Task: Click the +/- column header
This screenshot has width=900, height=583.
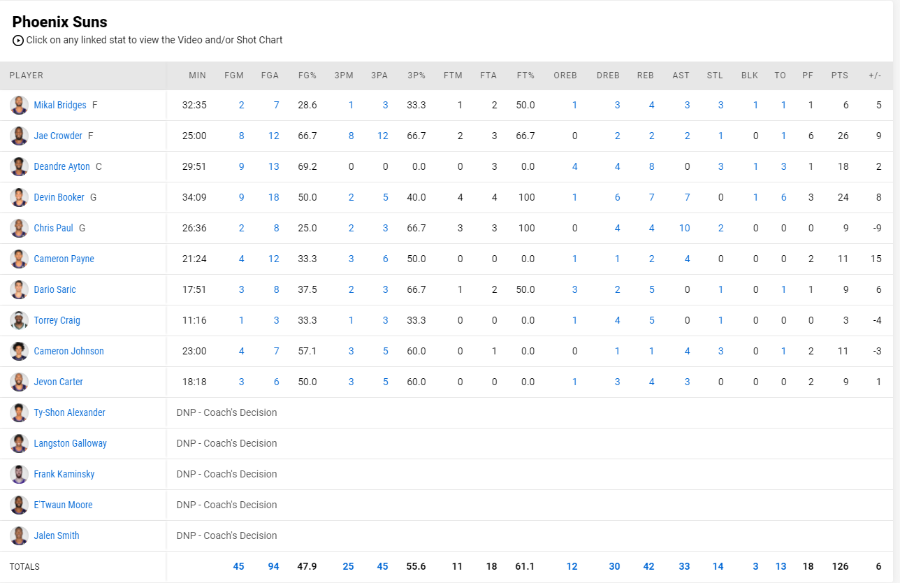Action: point(875,75)
